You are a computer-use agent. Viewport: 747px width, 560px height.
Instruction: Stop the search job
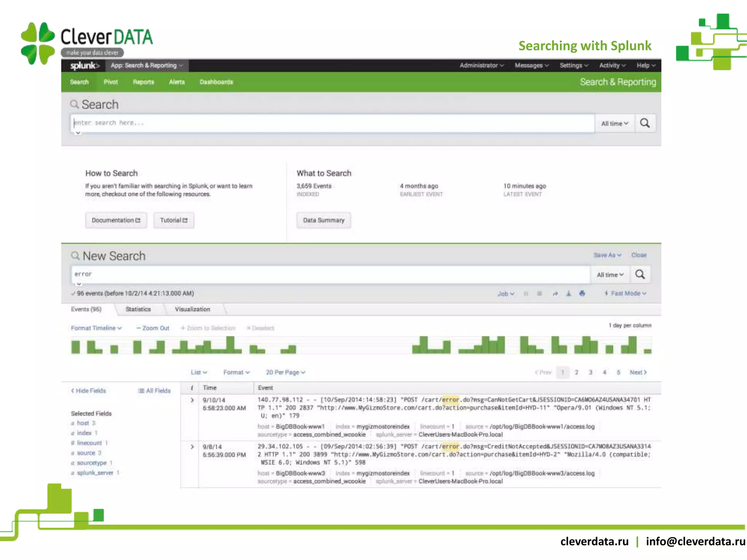[x=539, y=293]
